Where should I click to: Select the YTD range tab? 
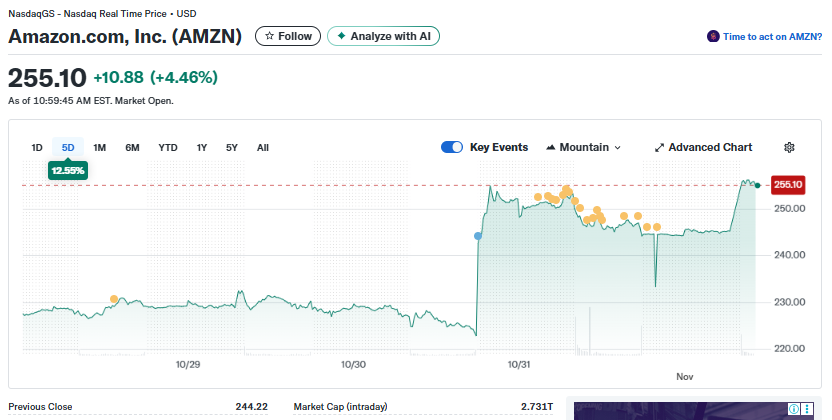click(168, 148)
